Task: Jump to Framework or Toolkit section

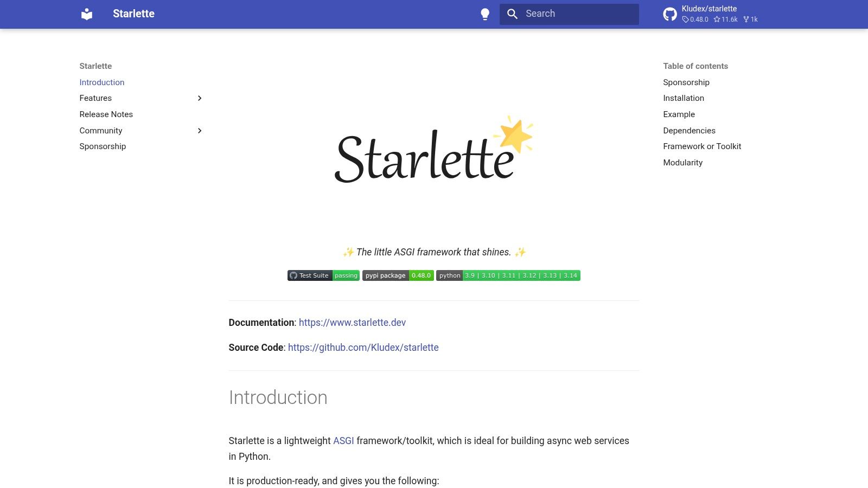Action: click(x=702, y=146)
